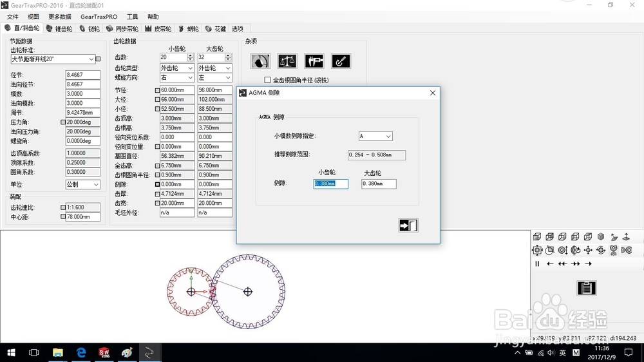Click the clipboard data sheet icon
This screenshot has width=644, height=362.
coord(587,288)
